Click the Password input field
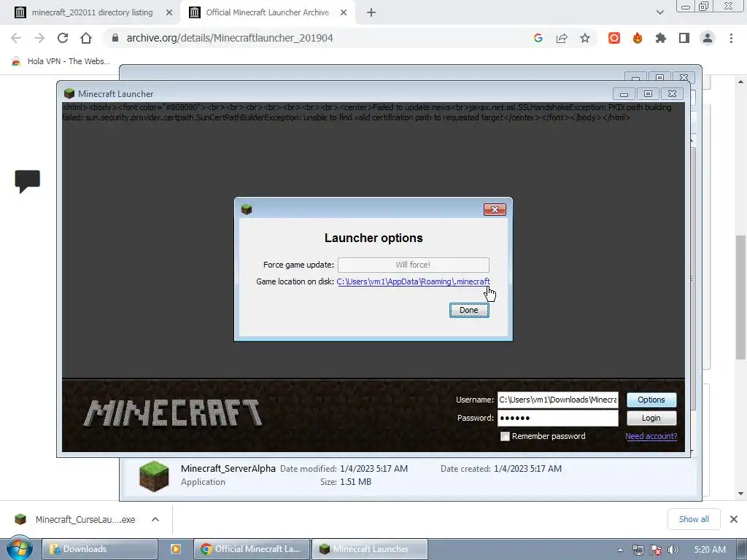Image resolution: width=747 pixels, height=560 pixels. point(558,418)
